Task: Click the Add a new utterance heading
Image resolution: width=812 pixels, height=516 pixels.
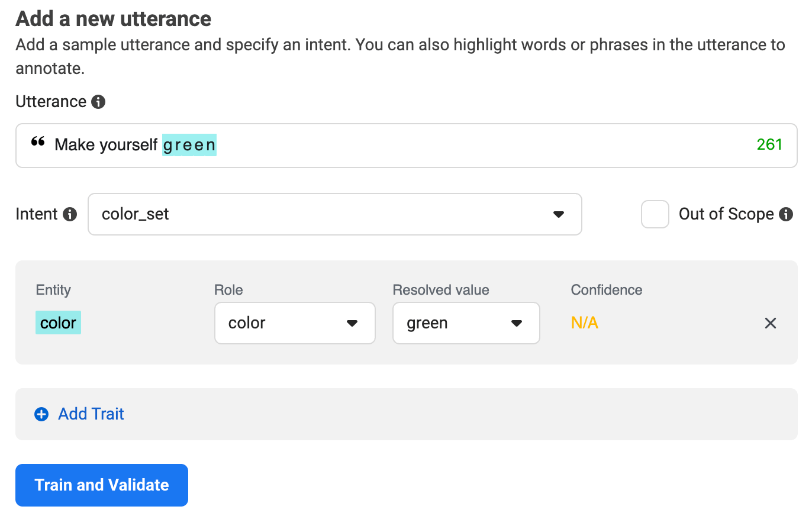Action: pos(114,19)
